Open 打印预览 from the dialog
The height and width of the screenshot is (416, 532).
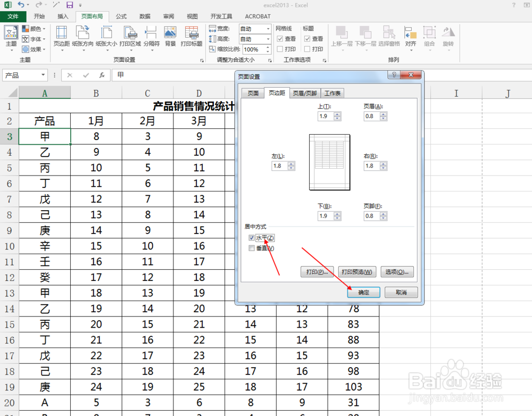click(x=356, y=272)
